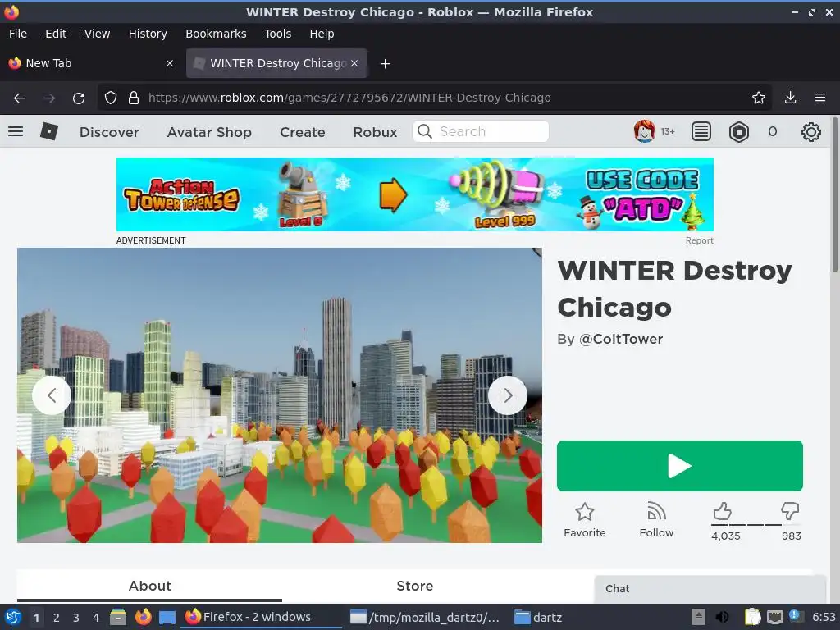Screen dimensions: 840x630
Task: Click the Firefox URL address bar
Action: (435, 98)
